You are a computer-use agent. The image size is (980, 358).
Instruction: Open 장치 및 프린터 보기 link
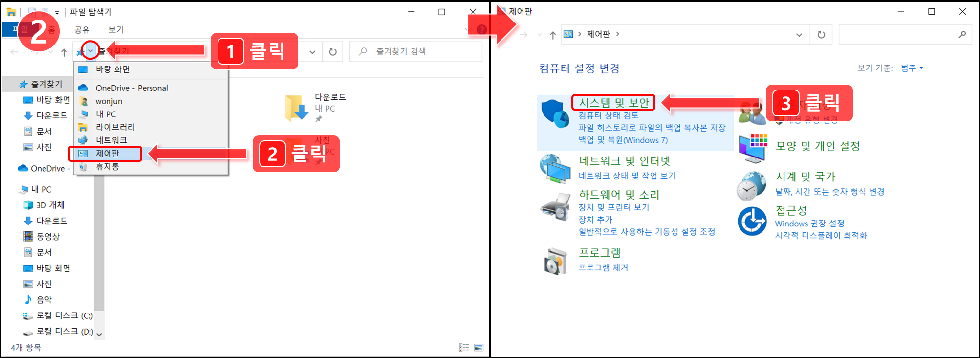click(614, 207)
